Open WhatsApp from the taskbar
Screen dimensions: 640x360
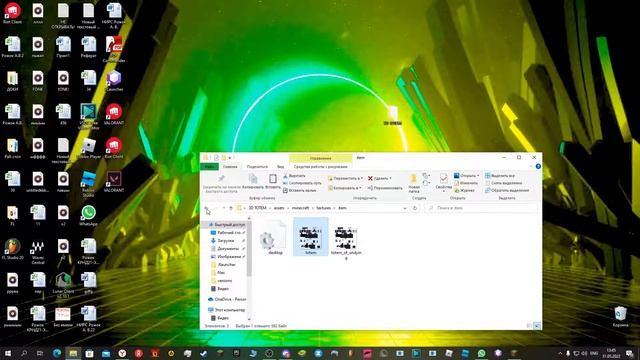[x=482, y=353]
